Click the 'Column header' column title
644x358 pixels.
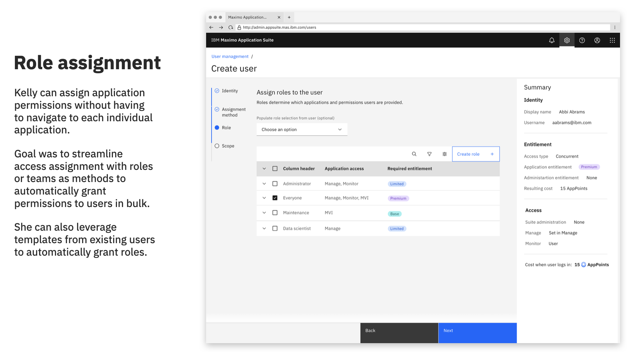pyautogui.click(x=299, y=169)
